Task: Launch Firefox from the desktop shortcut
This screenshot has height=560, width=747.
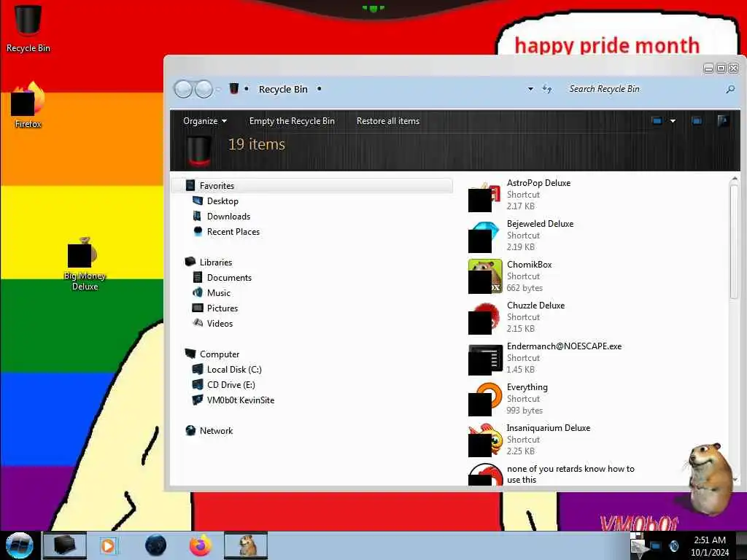Action: pyautogui.click(x=28, y=105)
